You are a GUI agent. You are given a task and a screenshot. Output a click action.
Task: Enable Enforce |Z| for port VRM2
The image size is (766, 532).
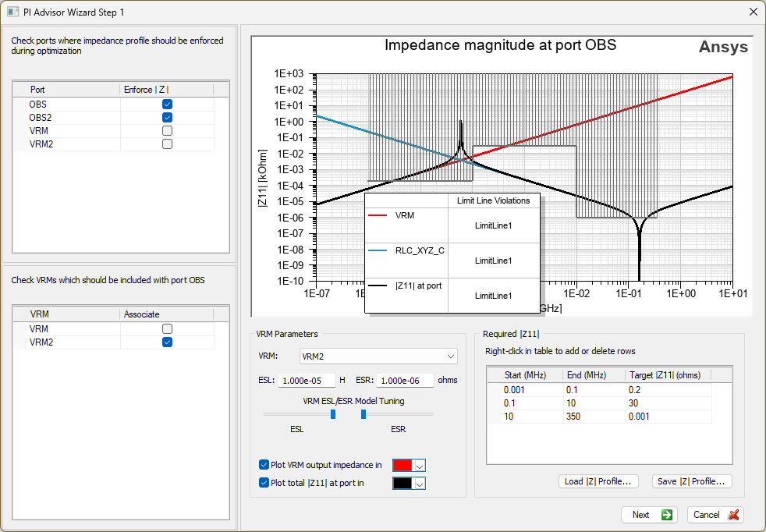tap(167, 144)
